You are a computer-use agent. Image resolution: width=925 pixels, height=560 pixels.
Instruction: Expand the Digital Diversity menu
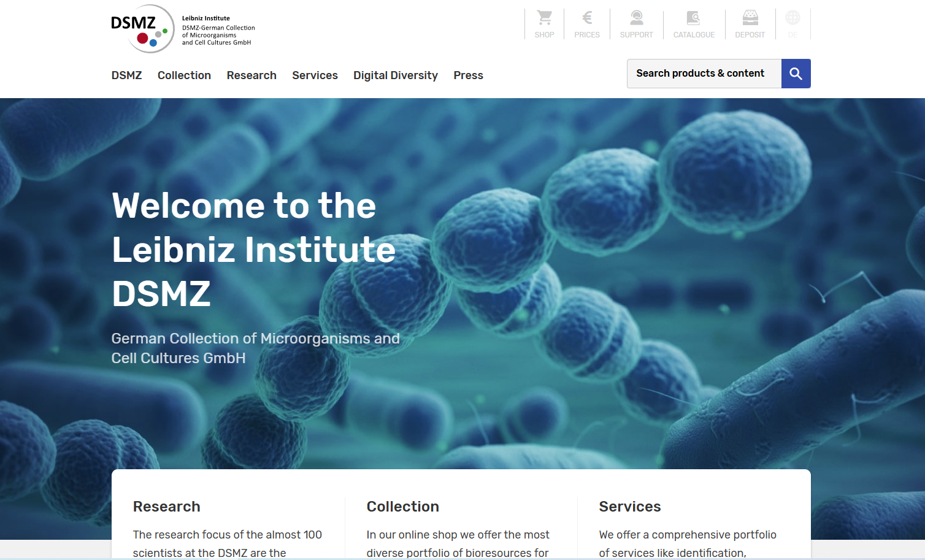pos(396,75)
